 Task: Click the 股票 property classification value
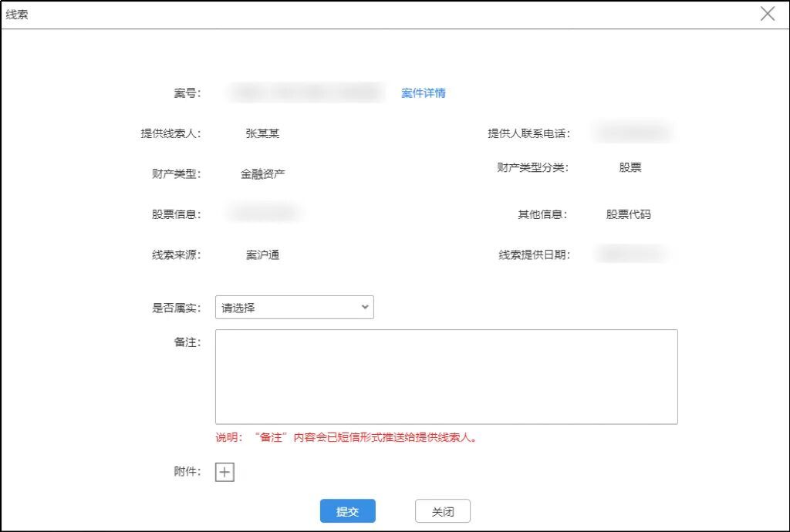click(630, 167)
